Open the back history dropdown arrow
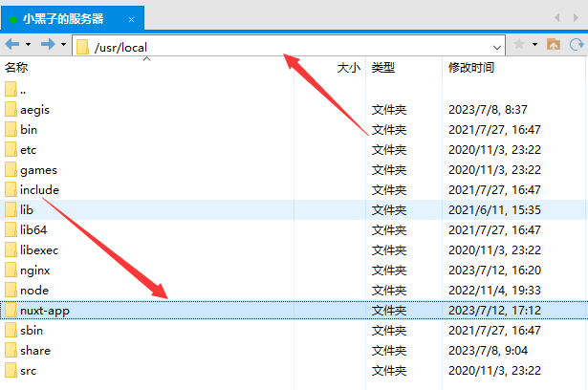This screenshot has width=588, height=390. [28, 45]
